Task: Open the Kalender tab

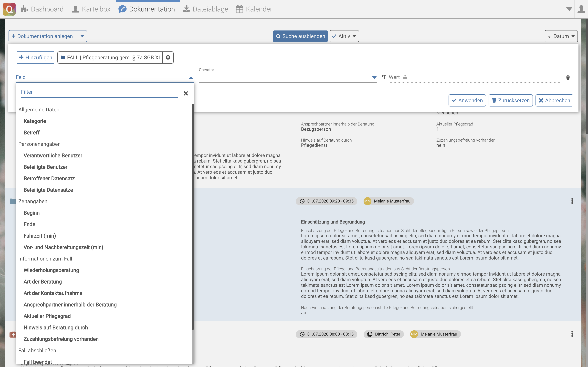Action: tap(254, 9)
